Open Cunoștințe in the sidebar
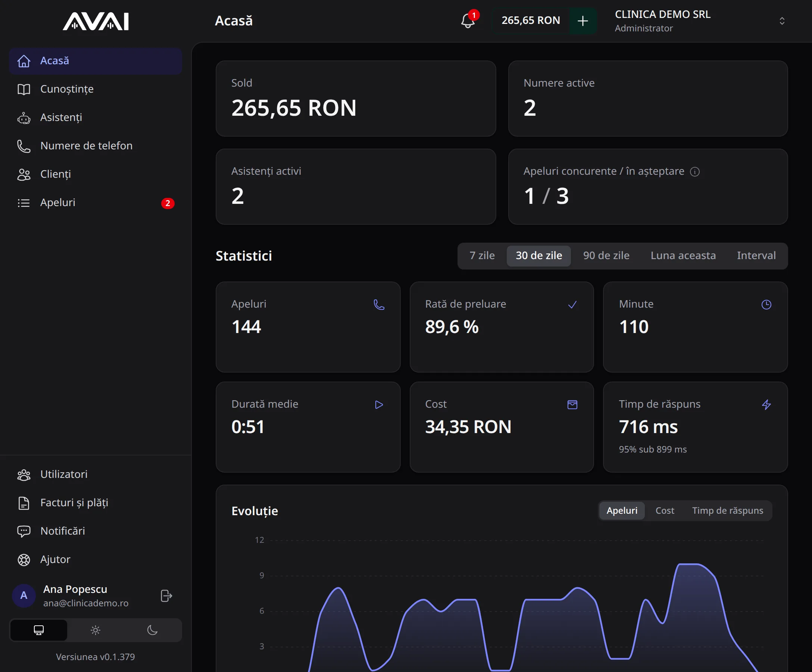 (96, 89)
